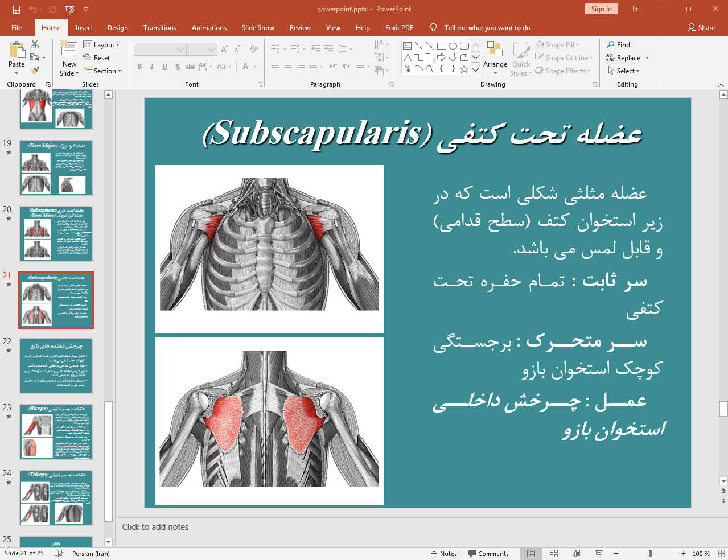Select slide 19 thumbnail
728x560 pixels.
56,168
